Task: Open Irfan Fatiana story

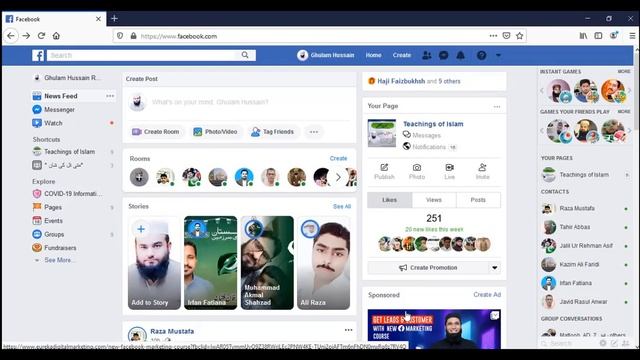Action: [211, 263]
